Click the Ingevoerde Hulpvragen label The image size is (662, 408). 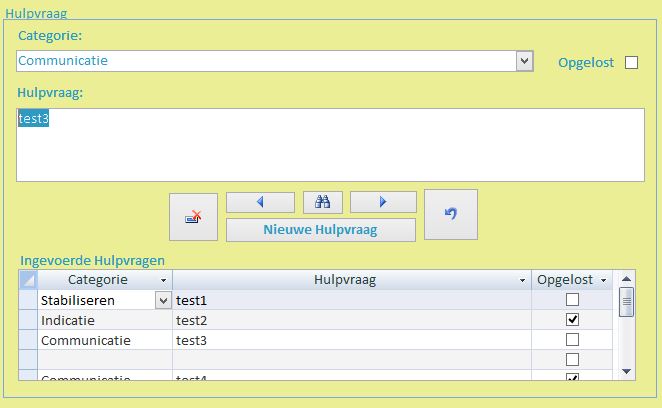point(92,261)
